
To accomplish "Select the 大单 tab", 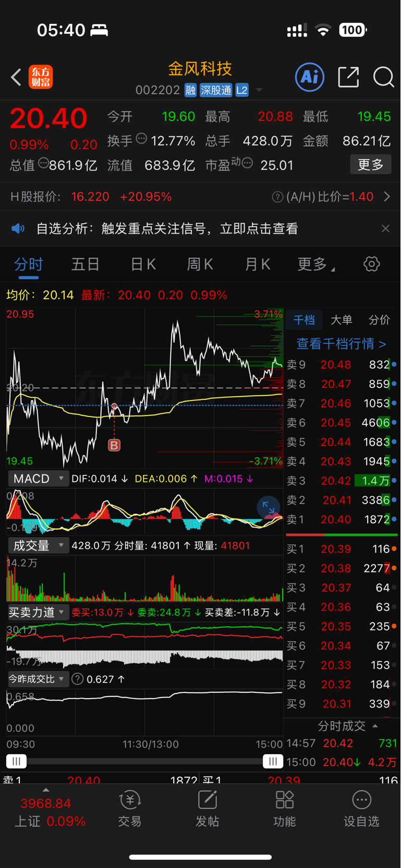I will click(x=342, y=320).
